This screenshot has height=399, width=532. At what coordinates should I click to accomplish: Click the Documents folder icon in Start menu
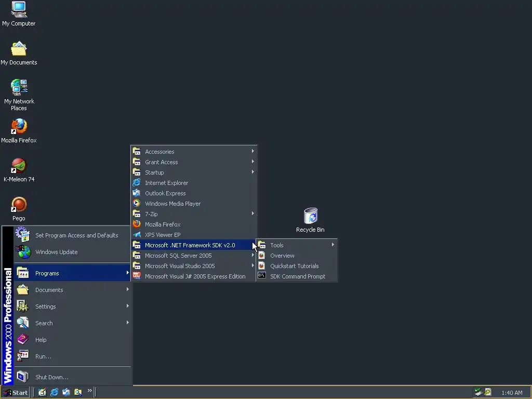pos(23,289)
